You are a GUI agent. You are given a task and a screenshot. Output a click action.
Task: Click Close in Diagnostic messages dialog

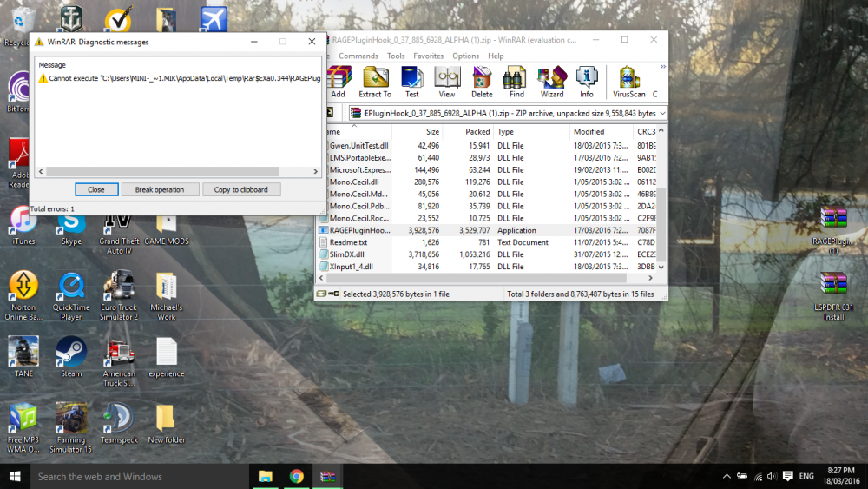[96, 189]
